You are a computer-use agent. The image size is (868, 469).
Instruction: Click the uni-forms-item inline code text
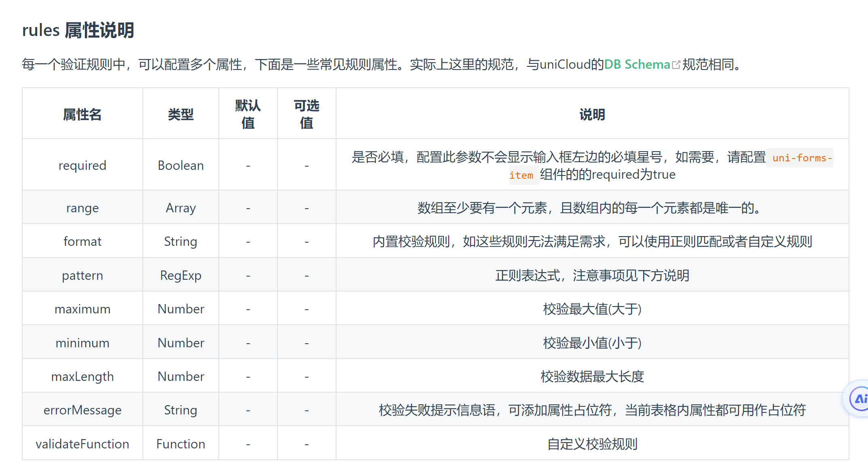(x=802, y=158)
